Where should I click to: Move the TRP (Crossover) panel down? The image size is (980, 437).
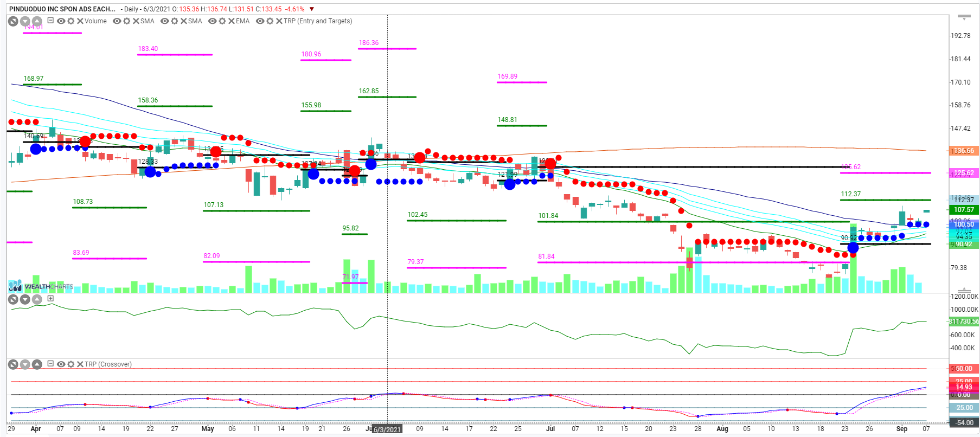point(25,364)
